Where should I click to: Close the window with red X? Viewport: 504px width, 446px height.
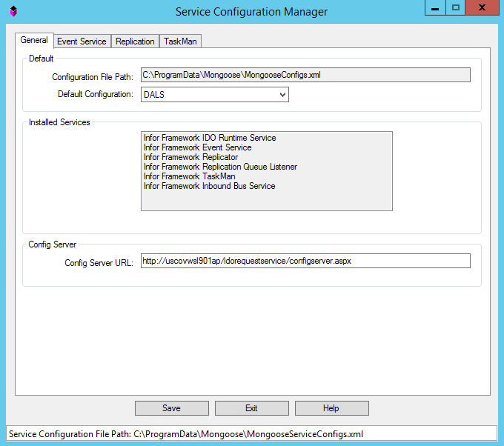[483, 8]
